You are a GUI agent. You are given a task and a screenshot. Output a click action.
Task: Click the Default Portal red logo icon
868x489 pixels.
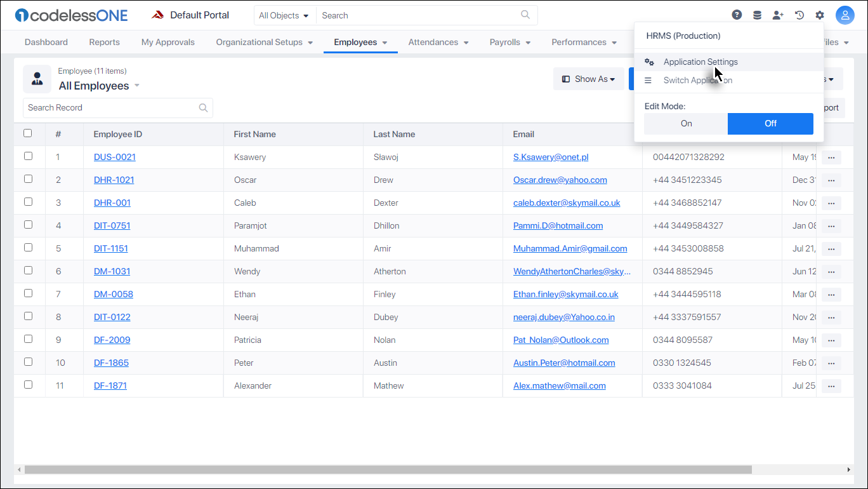[158, 15]
